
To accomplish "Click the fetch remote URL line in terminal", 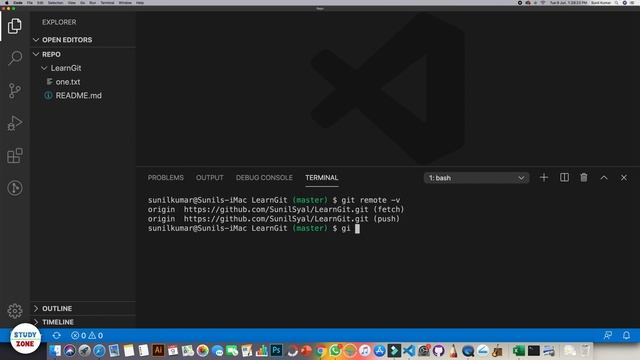I will tap(276, 209).
